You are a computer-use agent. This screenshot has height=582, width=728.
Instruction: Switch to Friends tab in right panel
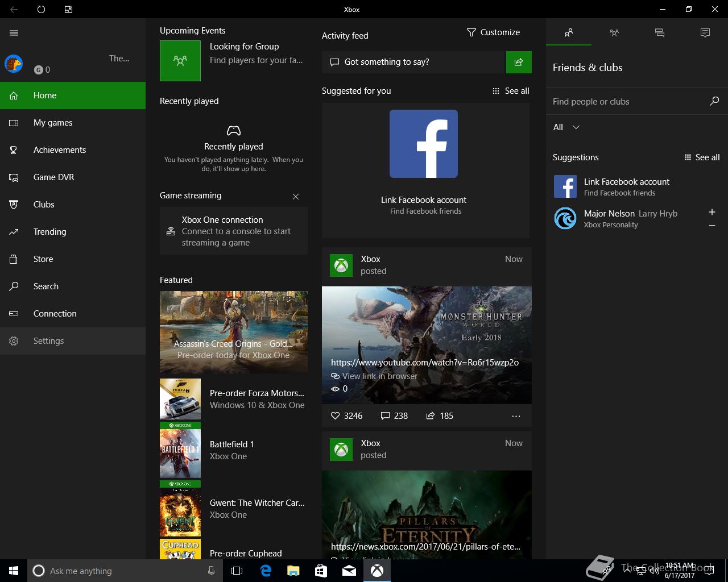tap(569, 33)
